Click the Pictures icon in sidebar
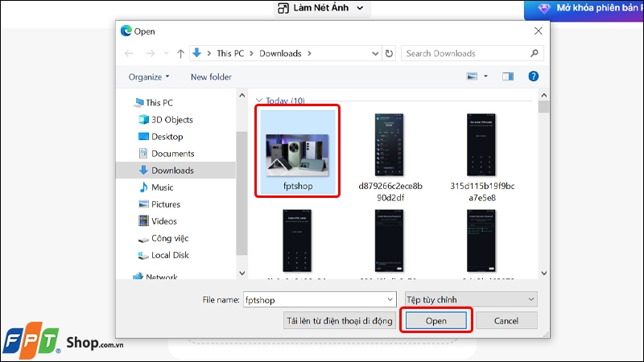The height and width of the screenshot is (362, 644). coord(143,204)
